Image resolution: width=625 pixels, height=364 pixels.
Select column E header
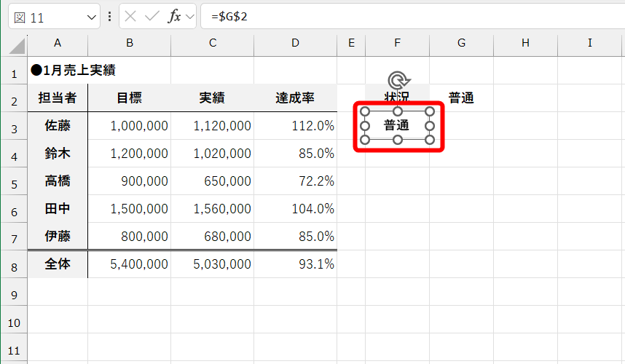coord(351,44)
